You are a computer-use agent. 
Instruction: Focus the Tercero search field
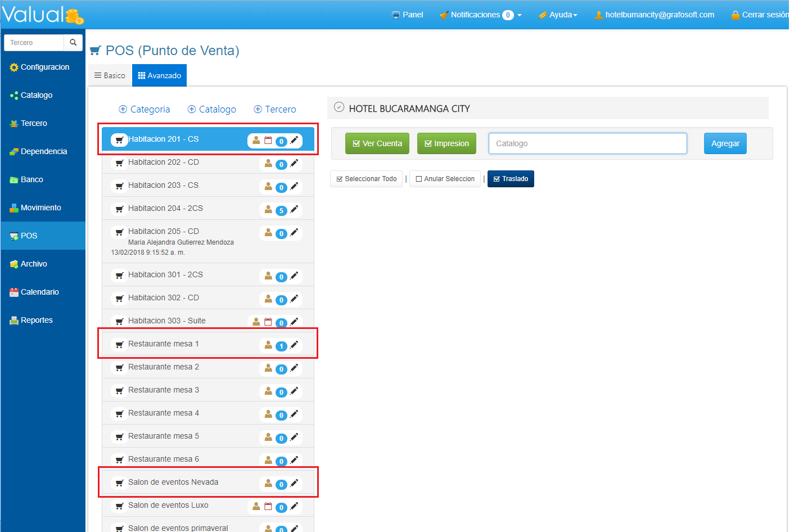pos(34,43)
